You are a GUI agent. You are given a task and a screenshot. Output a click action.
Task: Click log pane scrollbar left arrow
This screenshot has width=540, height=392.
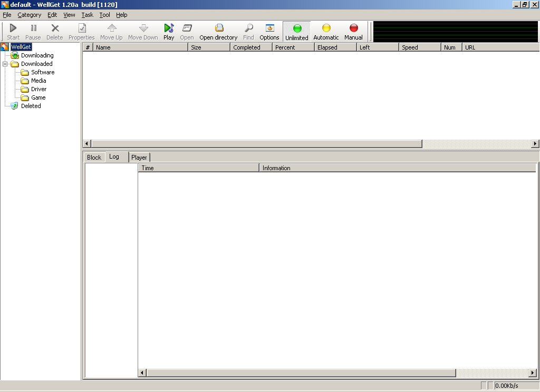[x=142, y=373]
